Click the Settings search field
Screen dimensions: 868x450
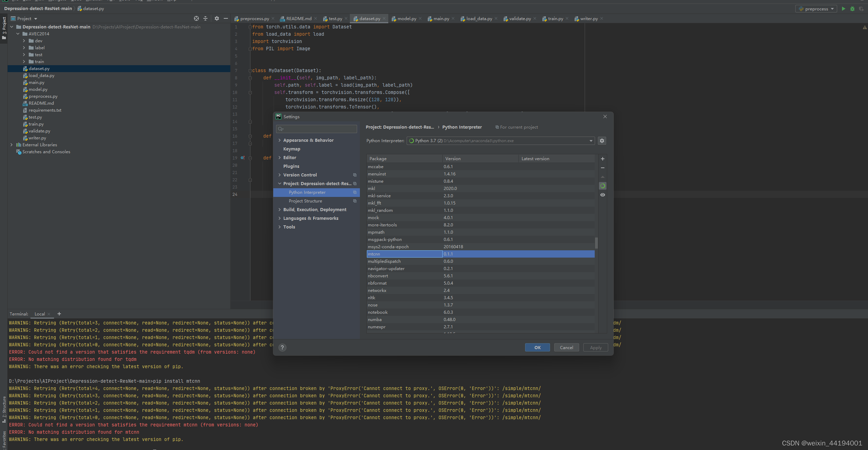click(316, 129)
